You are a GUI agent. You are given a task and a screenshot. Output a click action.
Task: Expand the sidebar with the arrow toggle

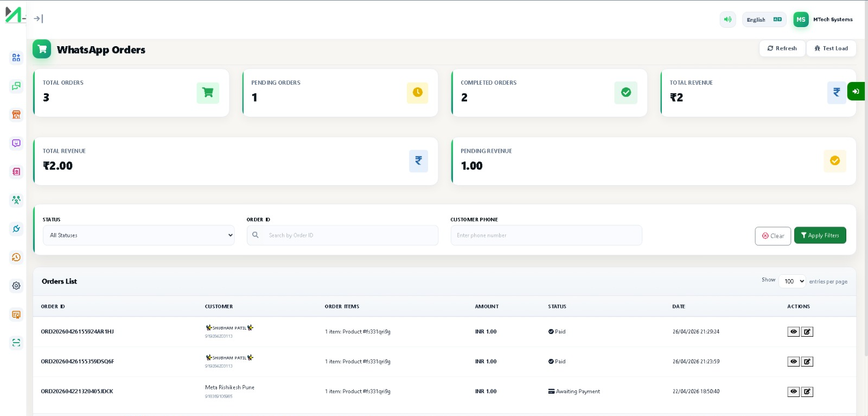[38, 18]
